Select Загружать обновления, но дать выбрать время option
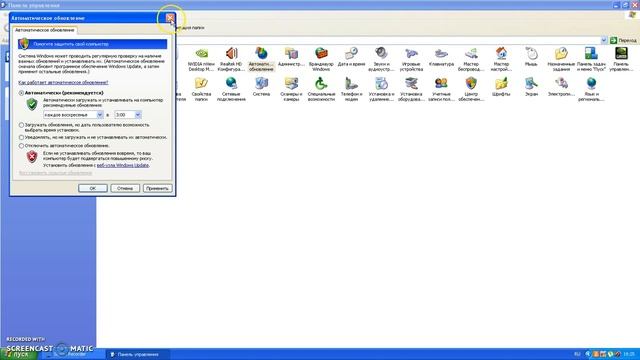 [x=21, y=125]
